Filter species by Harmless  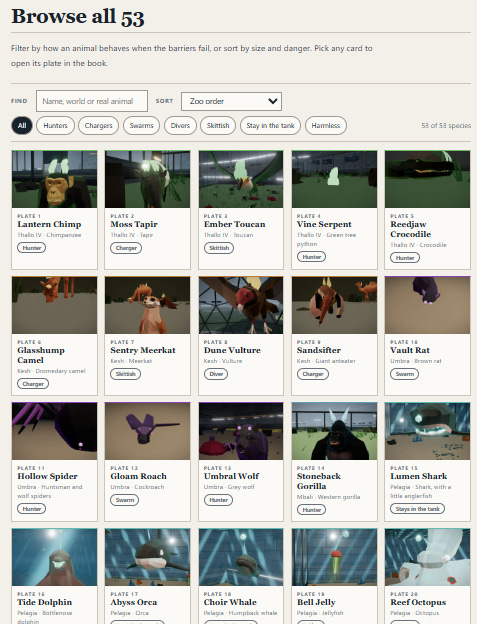pyautogui.click(x=326, y=126)
